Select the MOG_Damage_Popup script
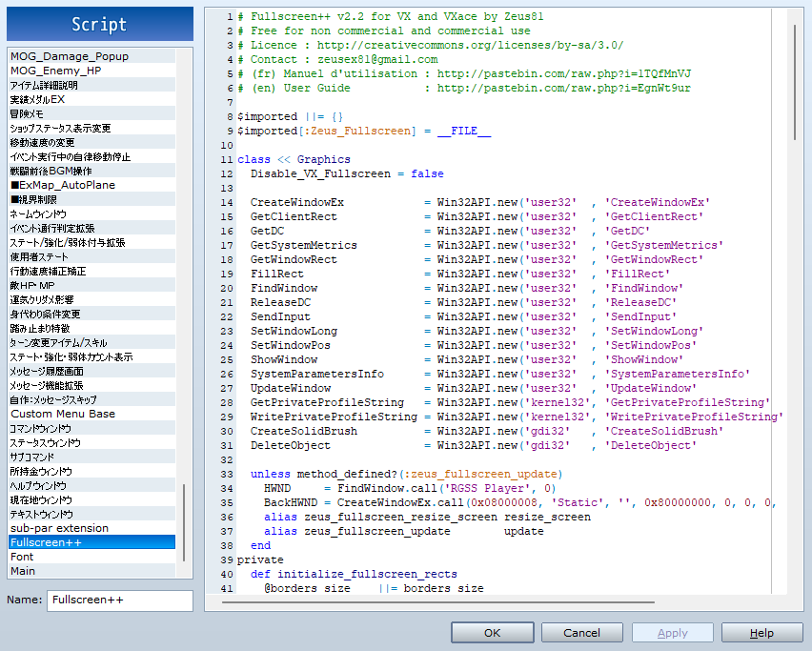This screenshot has width=812, height=651. click(x=70, y=56)
